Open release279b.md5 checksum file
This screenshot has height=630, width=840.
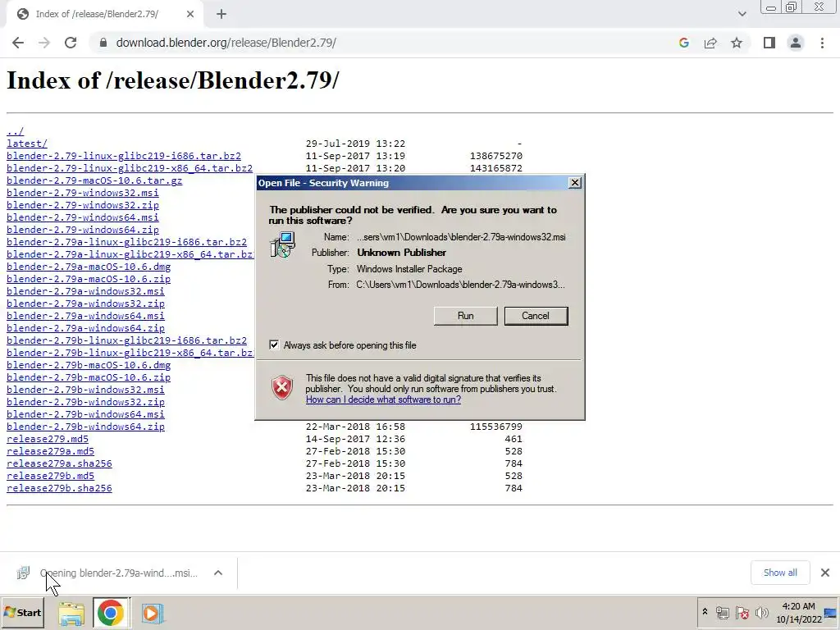(50, 477)
